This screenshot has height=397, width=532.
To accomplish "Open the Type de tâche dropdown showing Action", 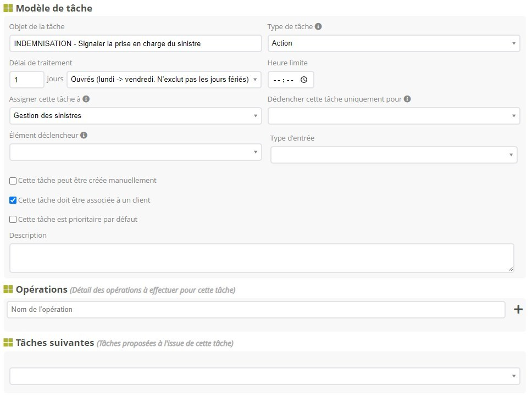I will tap(394, 43).
